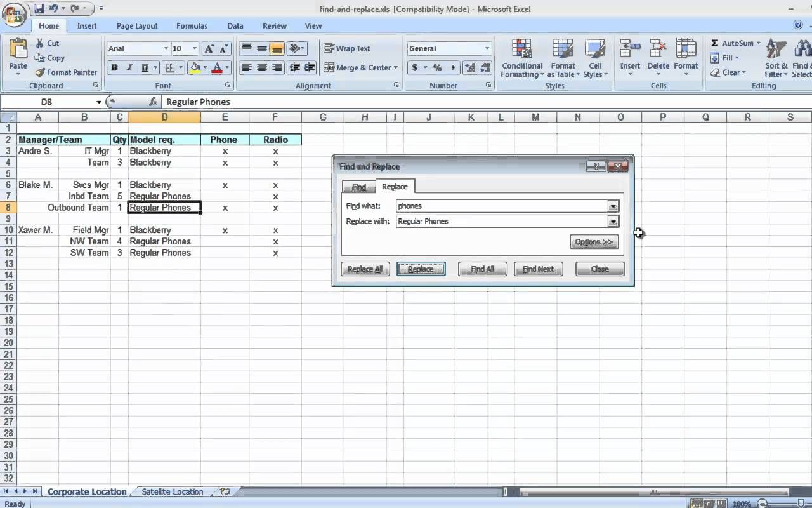
Task: Enable Wrap Text
Action: coord(347,48)
